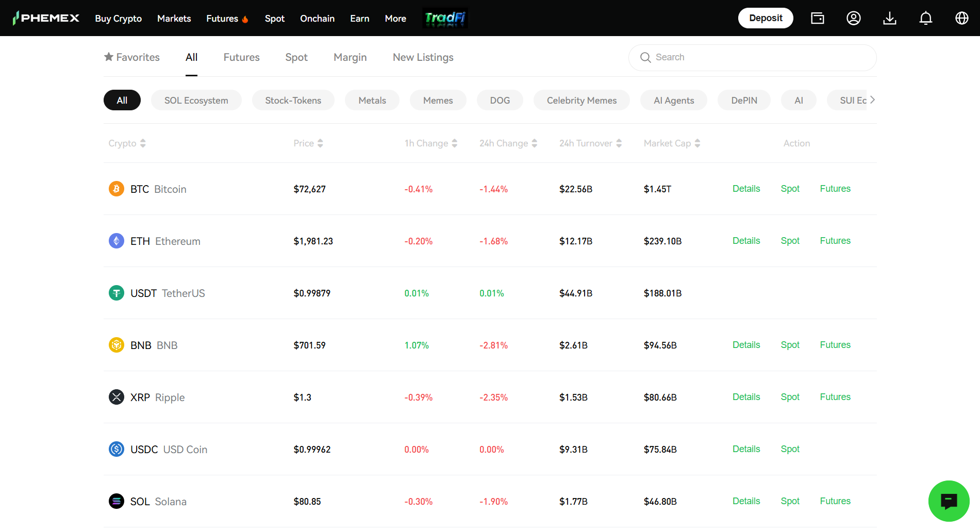Open Futures trading for BNB
This screenshot has height=531, width=980.
pyautogui.click(x=835, y=345)
